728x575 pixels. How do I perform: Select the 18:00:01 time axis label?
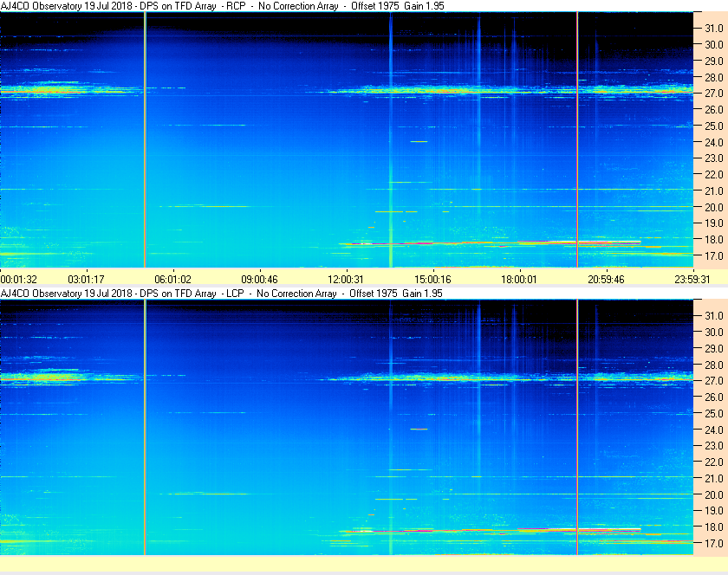(518, 280)
